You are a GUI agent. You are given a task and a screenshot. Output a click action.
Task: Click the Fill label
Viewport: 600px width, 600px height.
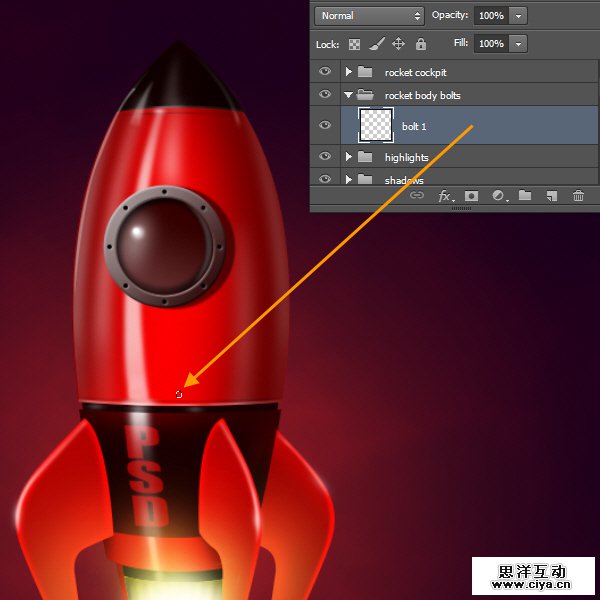pos(461,42)
